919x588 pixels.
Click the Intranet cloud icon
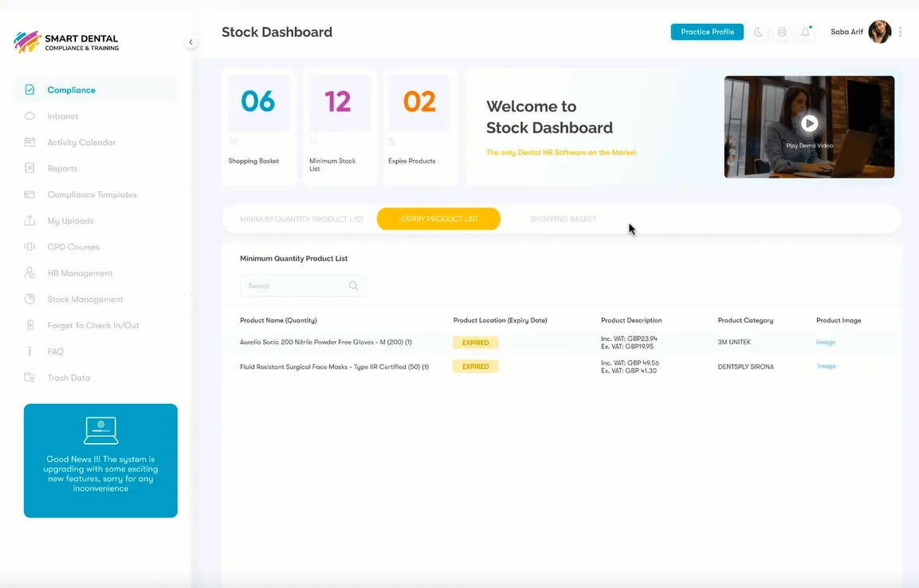click(30, 116)
